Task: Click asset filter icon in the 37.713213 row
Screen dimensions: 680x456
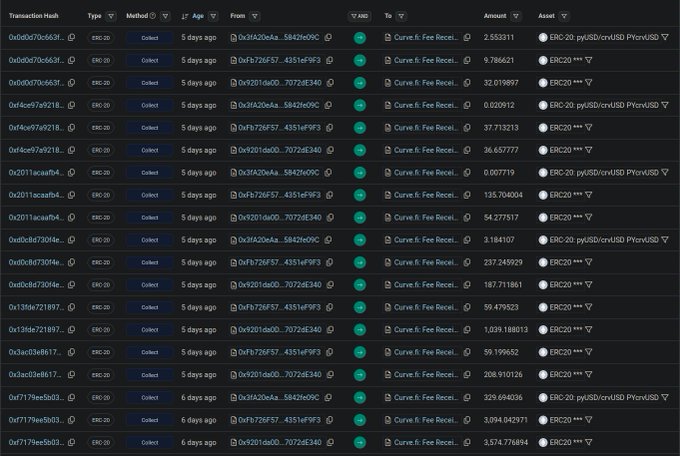Action: [x=588, y=127]
